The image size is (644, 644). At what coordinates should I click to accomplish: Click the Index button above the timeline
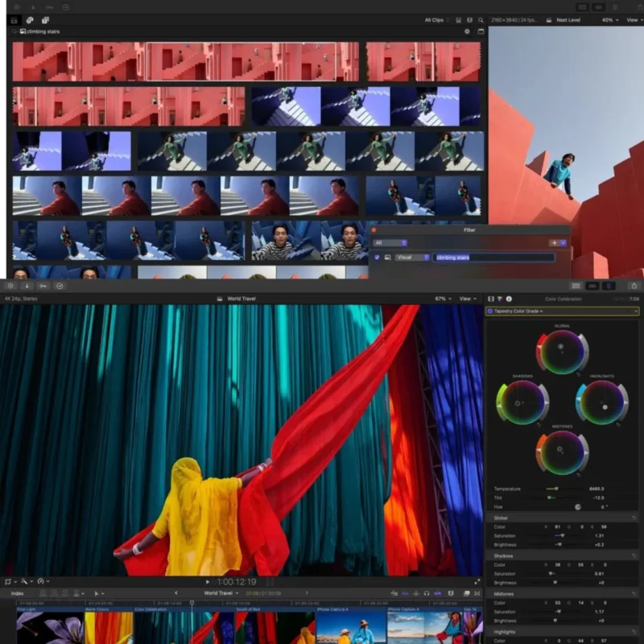coord(18,593)
